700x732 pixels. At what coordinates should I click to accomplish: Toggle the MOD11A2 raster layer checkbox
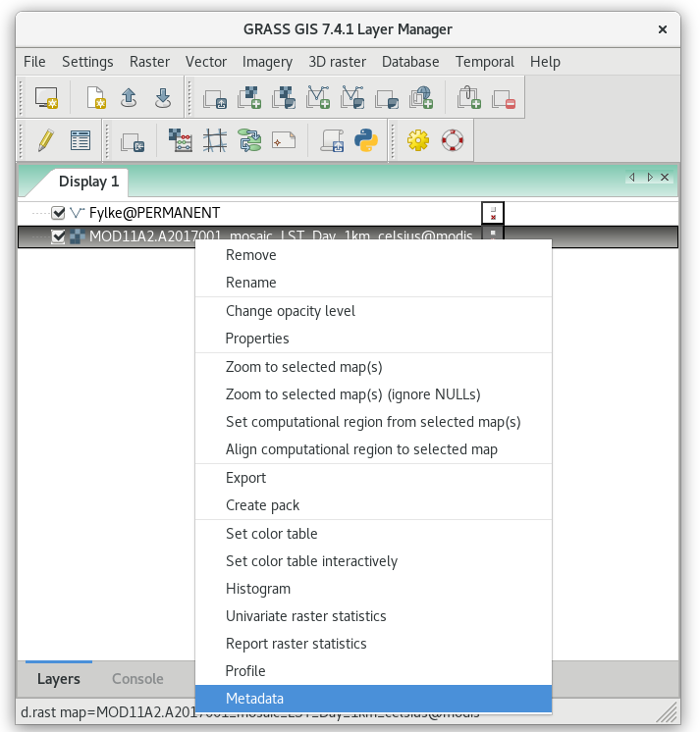point(58,236)
